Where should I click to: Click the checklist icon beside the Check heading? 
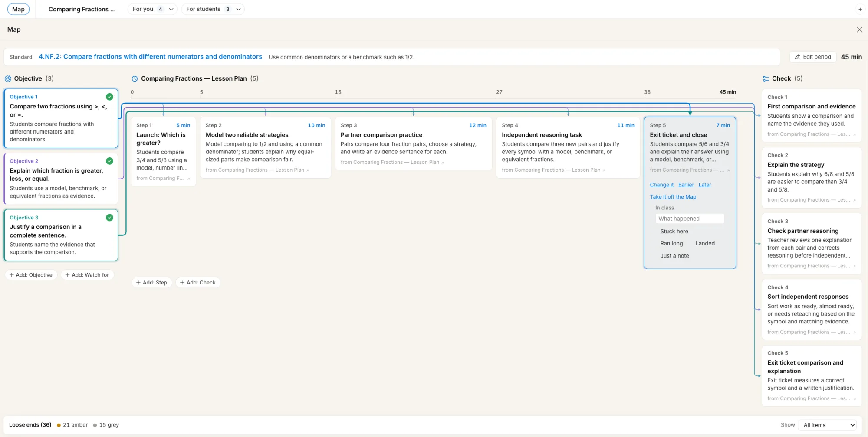pos(766,78)
